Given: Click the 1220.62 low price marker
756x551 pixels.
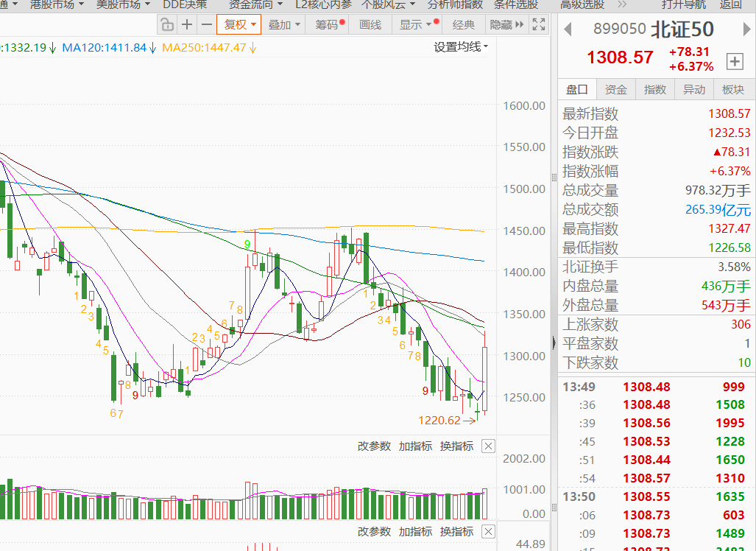Looking at the screenshot, I should coord(439,420).
